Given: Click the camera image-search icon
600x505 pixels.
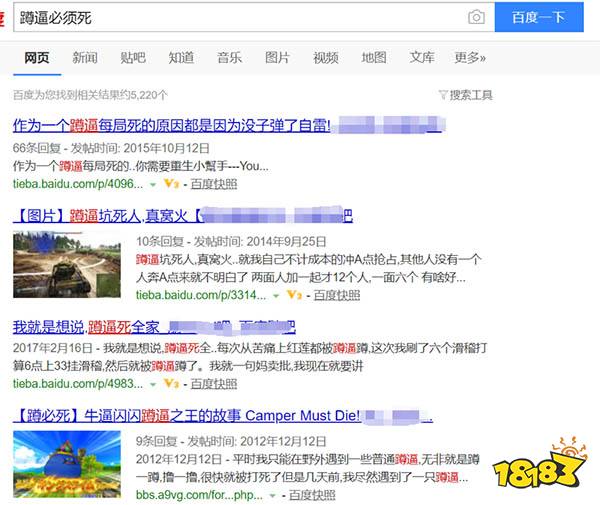Looking at the screenshot, I should [476, 17].
